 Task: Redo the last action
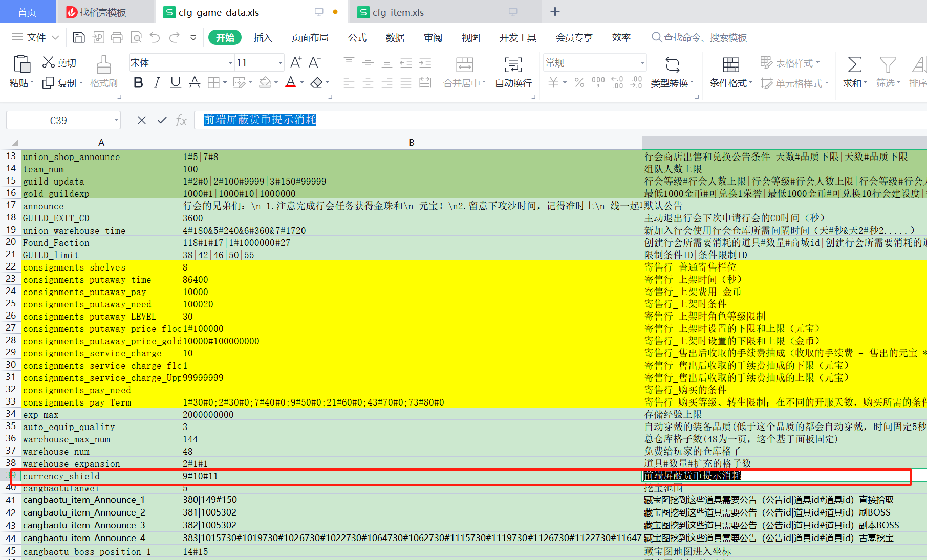175,37
